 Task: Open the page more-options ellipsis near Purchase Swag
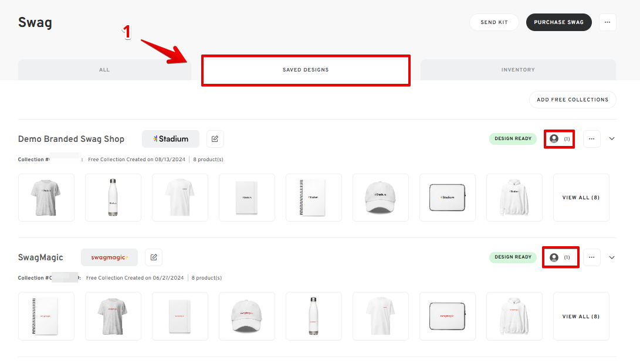click(607, 22)
